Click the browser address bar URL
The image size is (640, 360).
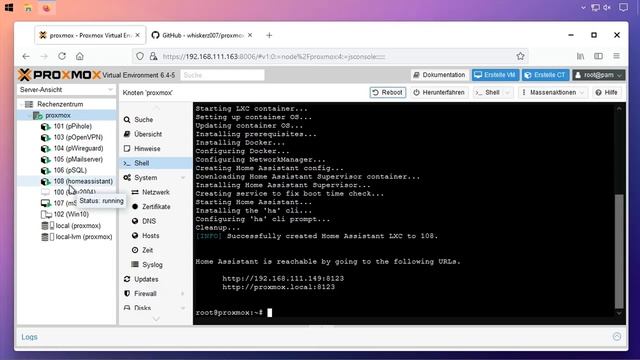click(x=273, y=57)
